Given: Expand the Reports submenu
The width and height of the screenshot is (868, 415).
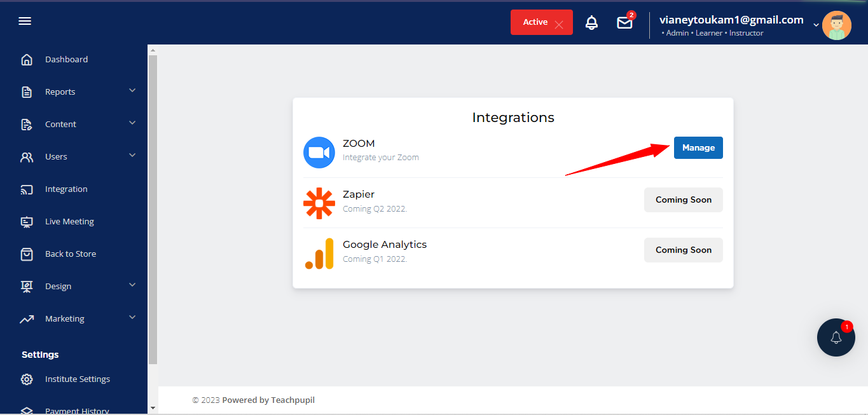Looking at the screenshot, I should point(132,91).
